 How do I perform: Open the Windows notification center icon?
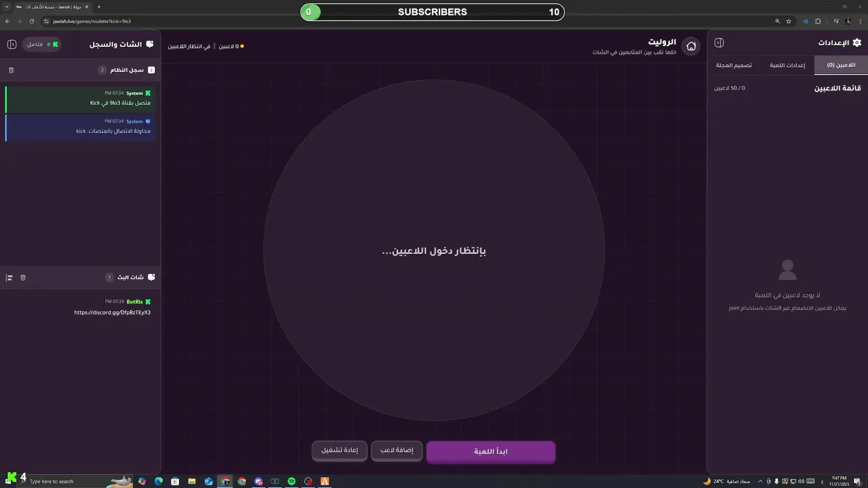click(x=857, y=481)
